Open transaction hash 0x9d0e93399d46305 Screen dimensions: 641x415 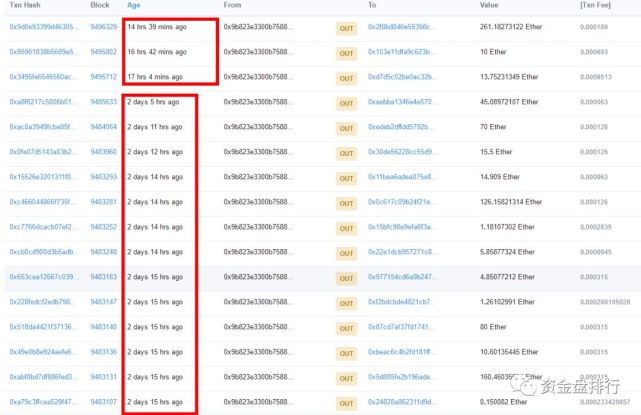tap(44, 27)
